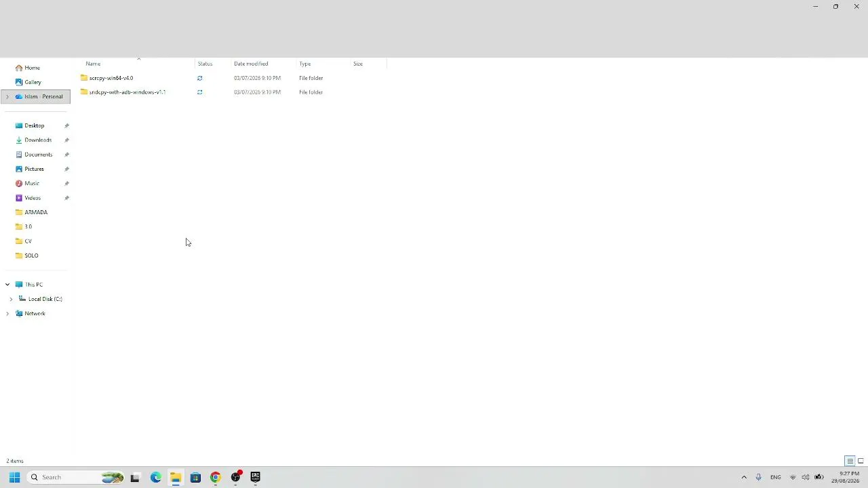This screenshot has height=488, width=868.
Task: Click the microphone tray icon
Action: pyautogui.click(x=758, y=477)
